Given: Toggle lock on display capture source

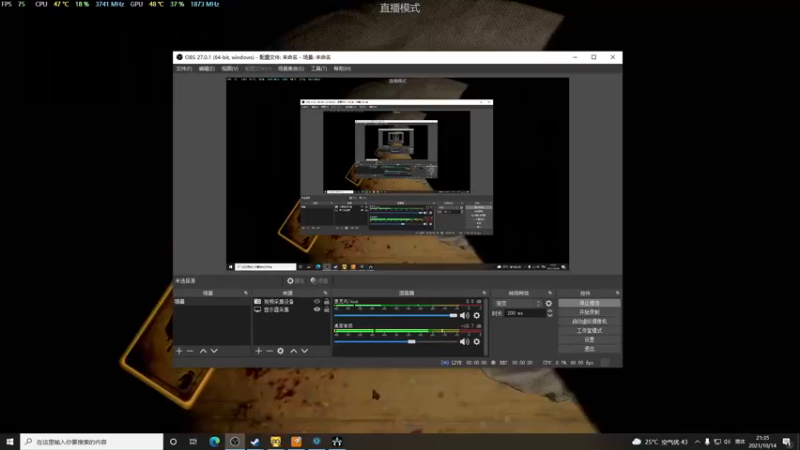Looking at the screenshot, I should (327, 310).
